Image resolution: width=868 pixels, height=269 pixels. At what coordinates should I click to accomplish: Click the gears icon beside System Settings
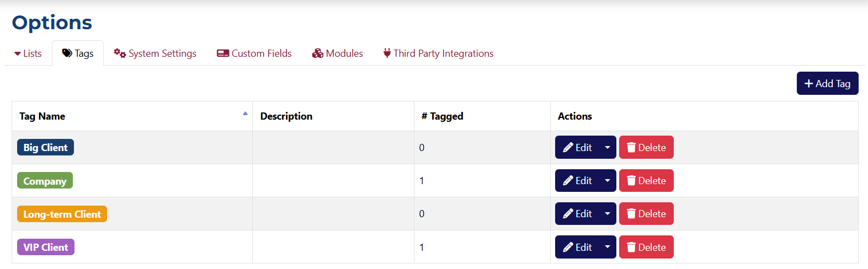point(120,53)
